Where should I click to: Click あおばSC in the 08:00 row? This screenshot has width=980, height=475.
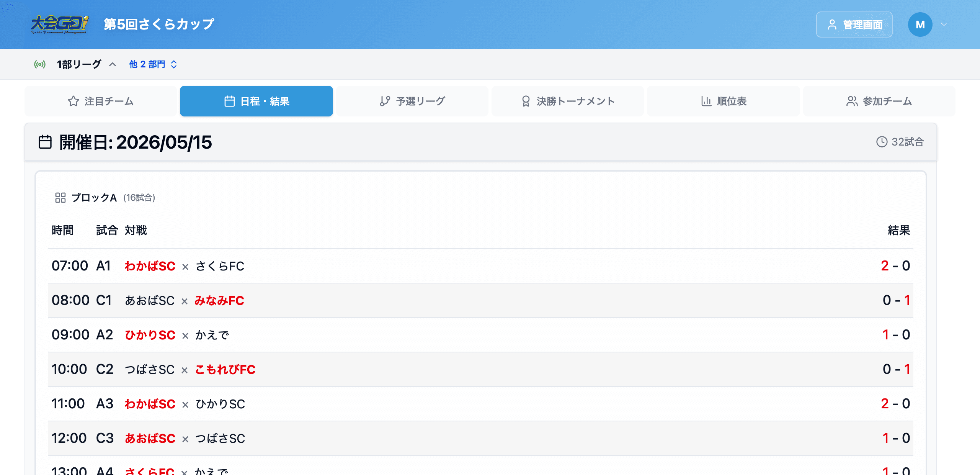(150, 300)
